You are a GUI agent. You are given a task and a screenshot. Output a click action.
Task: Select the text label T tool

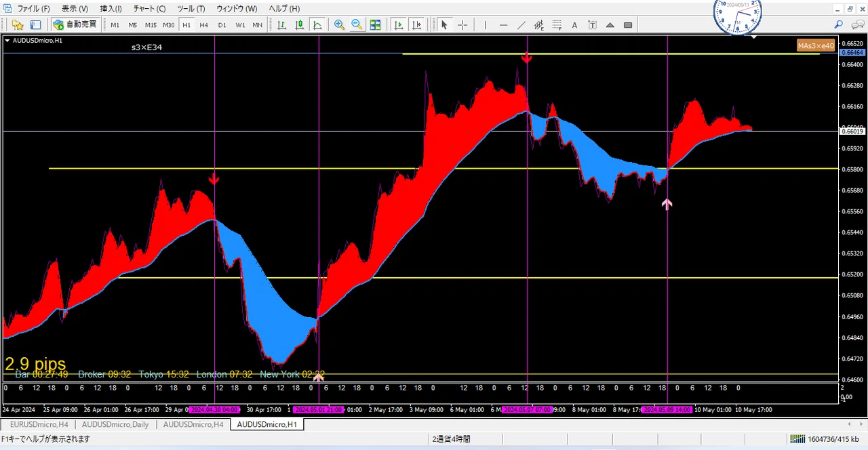click(592, 24)
